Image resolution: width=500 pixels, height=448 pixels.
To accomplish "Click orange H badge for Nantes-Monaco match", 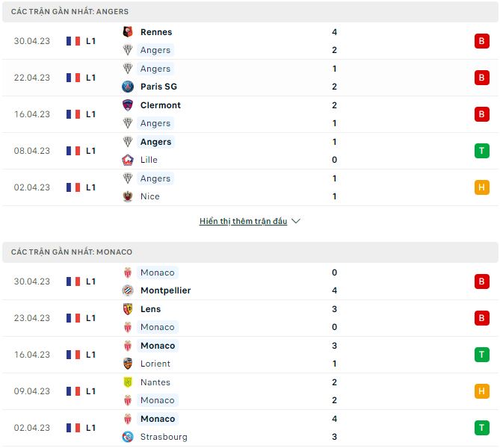I will [x=481, y=391].
